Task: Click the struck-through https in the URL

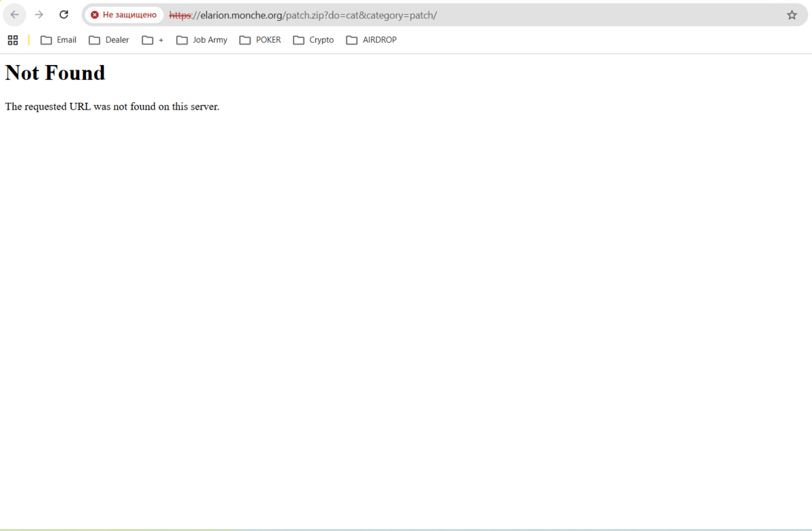Action: [180, 15]
